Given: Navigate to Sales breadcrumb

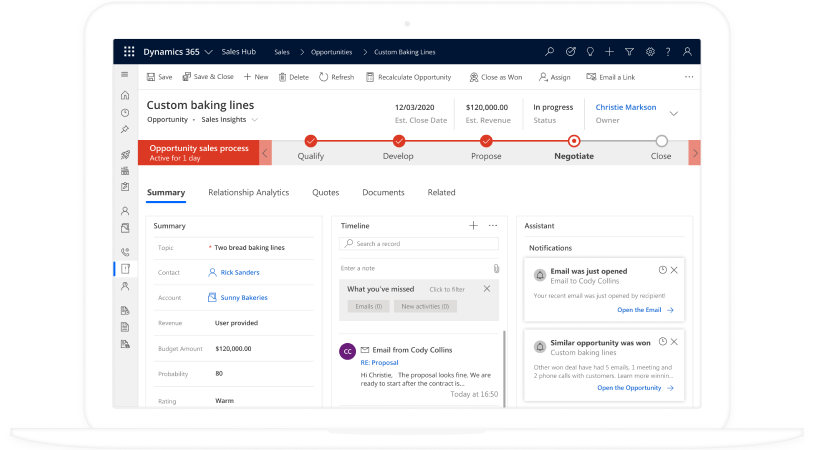Looking at the screenshot, I should (282, 52).
